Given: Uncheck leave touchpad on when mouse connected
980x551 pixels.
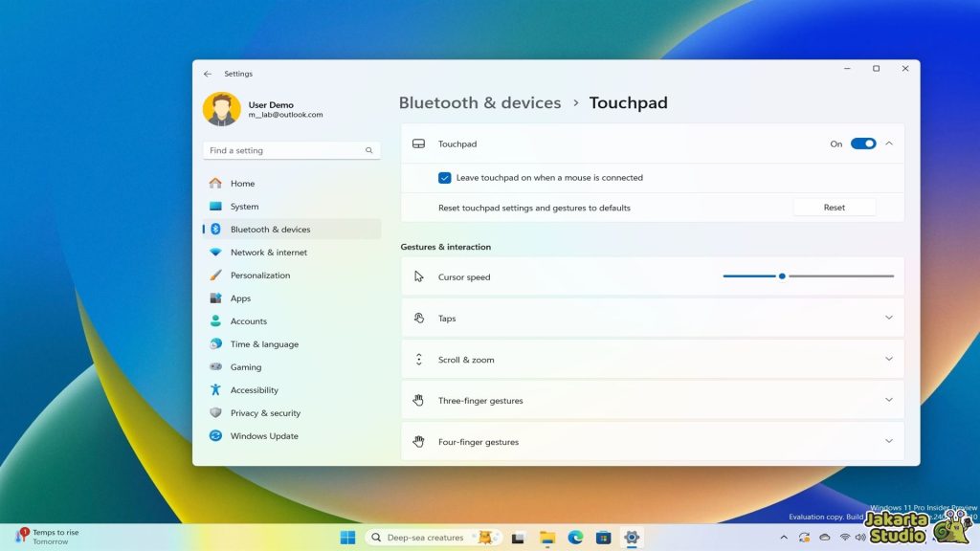Looking at the screenshot, I should (x=444, y=177).
